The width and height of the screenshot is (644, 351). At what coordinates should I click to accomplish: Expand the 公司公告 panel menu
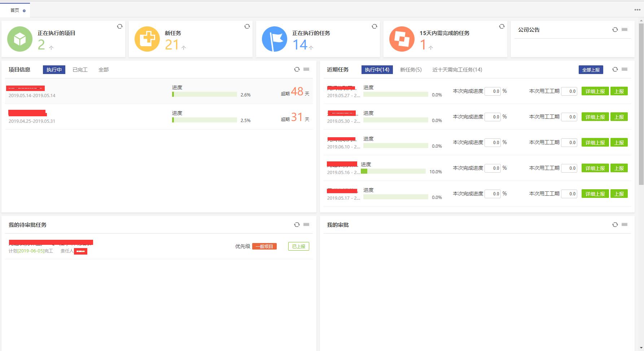tap(625, 30)
